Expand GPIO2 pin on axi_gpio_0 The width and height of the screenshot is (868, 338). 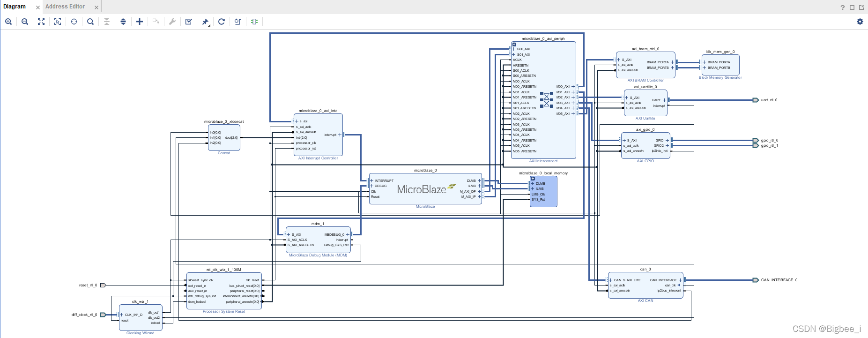pos(667,145)
